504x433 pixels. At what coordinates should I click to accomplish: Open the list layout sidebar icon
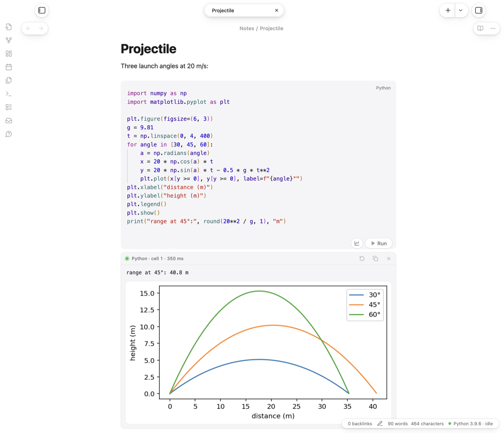tap(9, 107)
